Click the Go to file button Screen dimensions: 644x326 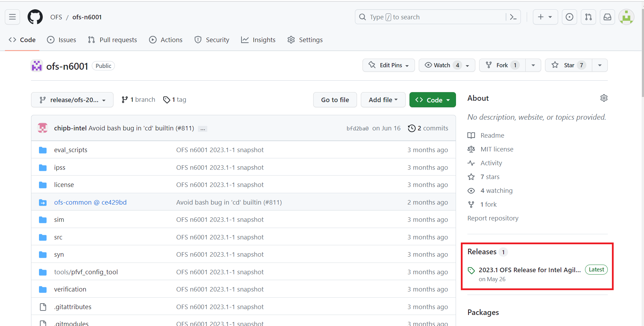pyautogui.click(x=335, y=100)
